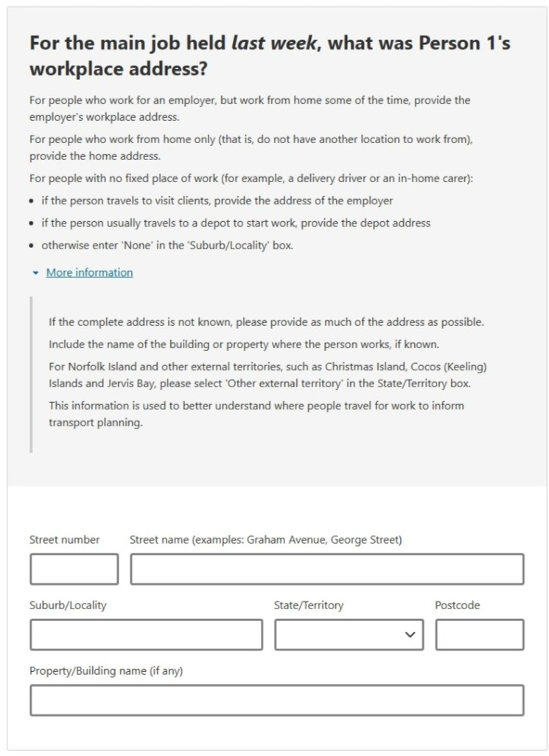Click the Street name field labeled with examples

tap(326, 569)
